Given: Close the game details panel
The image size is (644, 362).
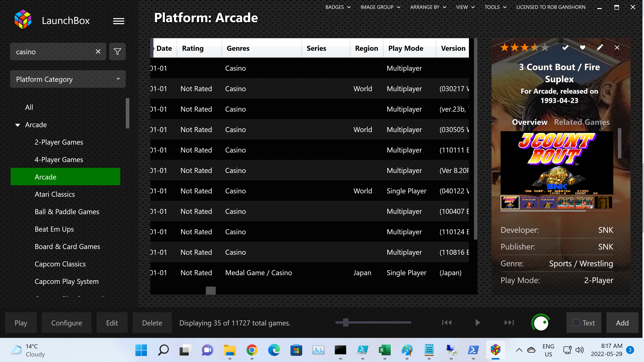Looking at the screenshot, I should [617, 47].
